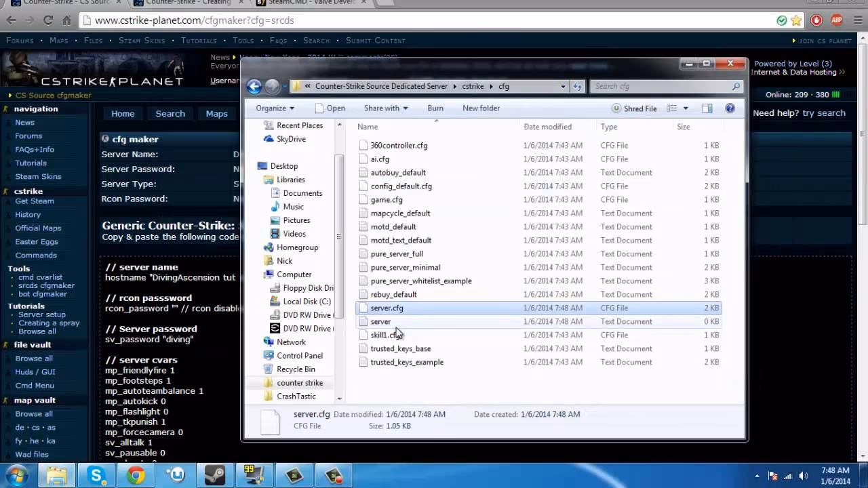Click Recent Places in navigation pane
868x488 pixels.
299,125
